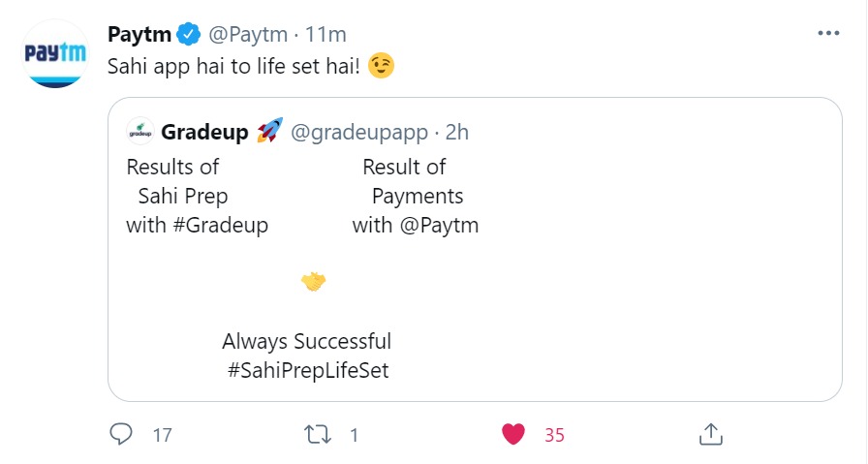The height and width of the screenshot is (464, 868).
Task: Open the #SahiPrepLifeSet hashtag
Action: tap(307, 370)
